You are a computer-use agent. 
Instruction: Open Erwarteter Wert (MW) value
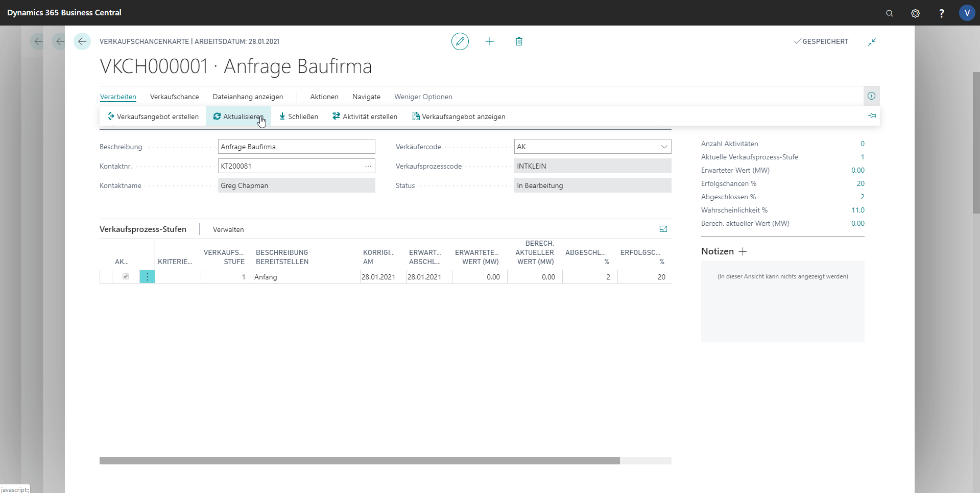[x=858, y=170]
